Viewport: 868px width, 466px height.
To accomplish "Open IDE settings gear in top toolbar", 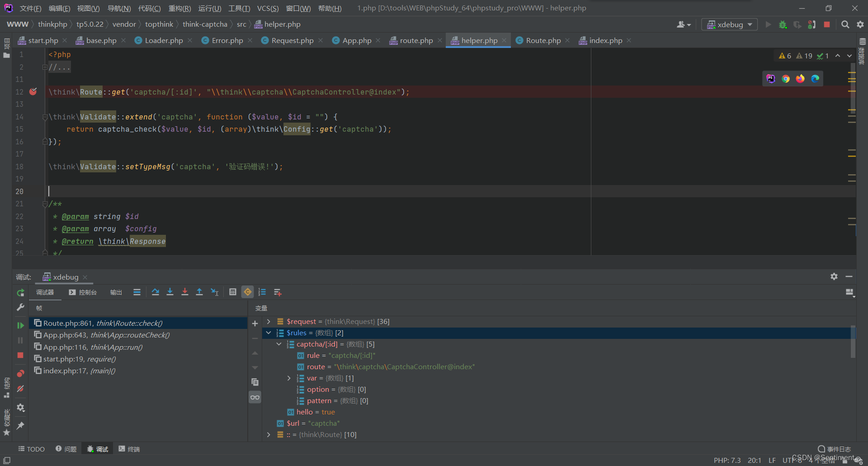I will 860,24.
